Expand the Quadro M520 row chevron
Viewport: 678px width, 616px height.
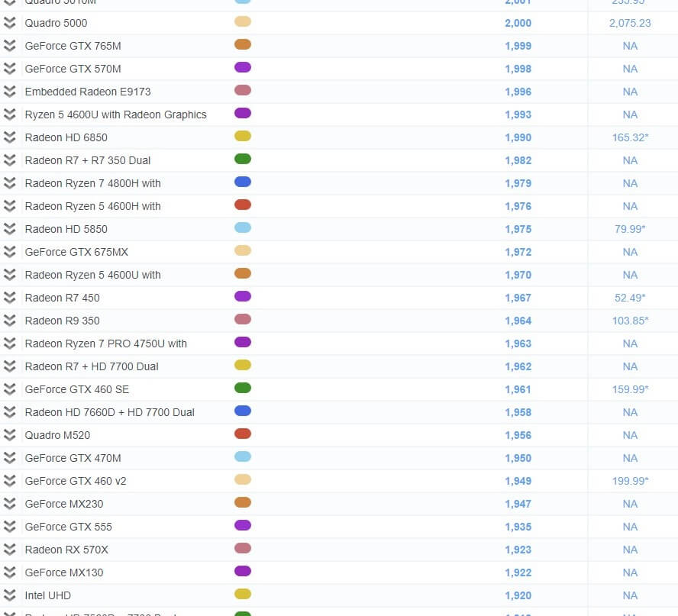[x=9, y=435]
